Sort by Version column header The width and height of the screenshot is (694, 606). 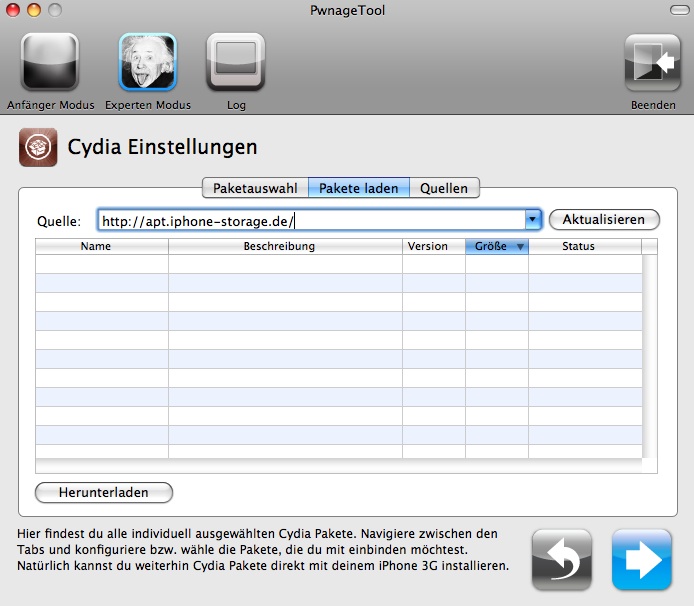428,246
